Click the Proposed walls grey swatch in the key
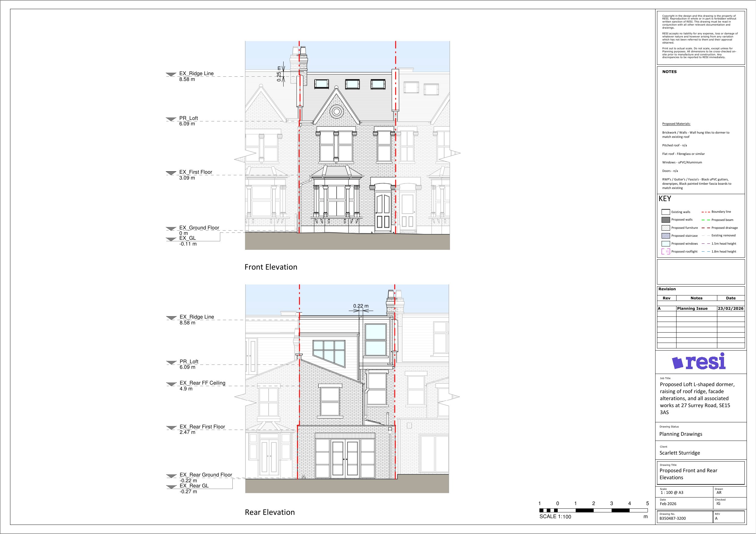The image size is (756, 534). coord(666,220)
